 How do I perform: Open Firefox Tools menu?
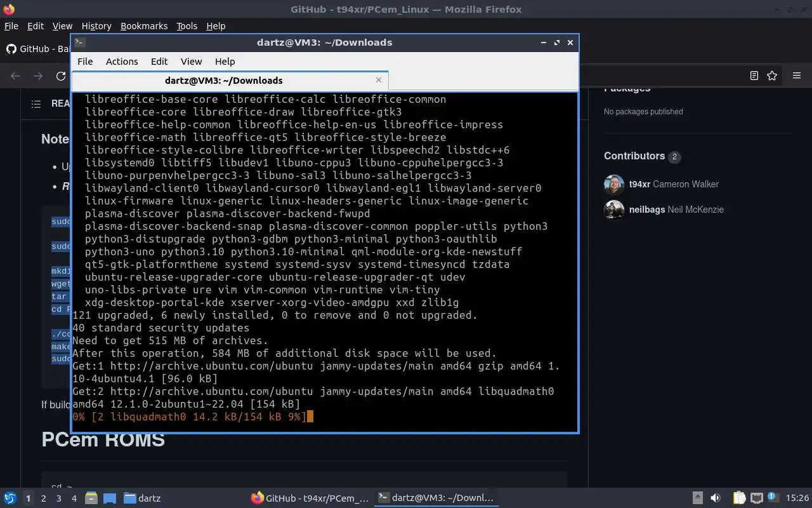pos(187,26)
